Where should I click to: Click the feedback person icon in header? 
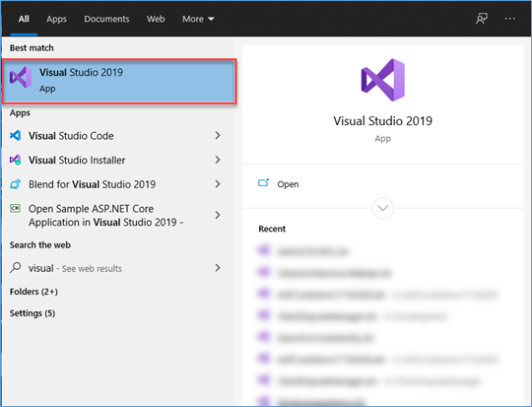coord(482,19)
